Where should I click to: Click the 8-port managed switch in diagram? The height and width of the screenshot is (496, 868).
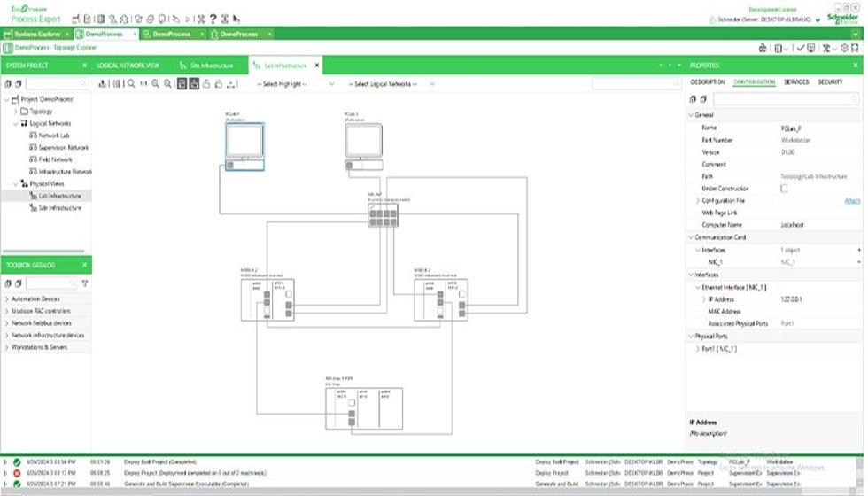[x=384, y=214]
